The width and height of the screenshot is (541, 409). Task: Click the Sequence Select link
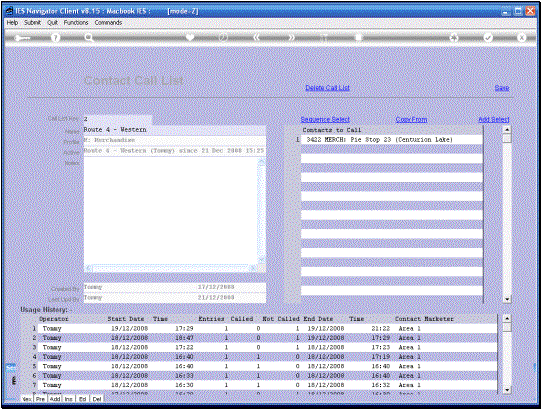pos(325,119)
